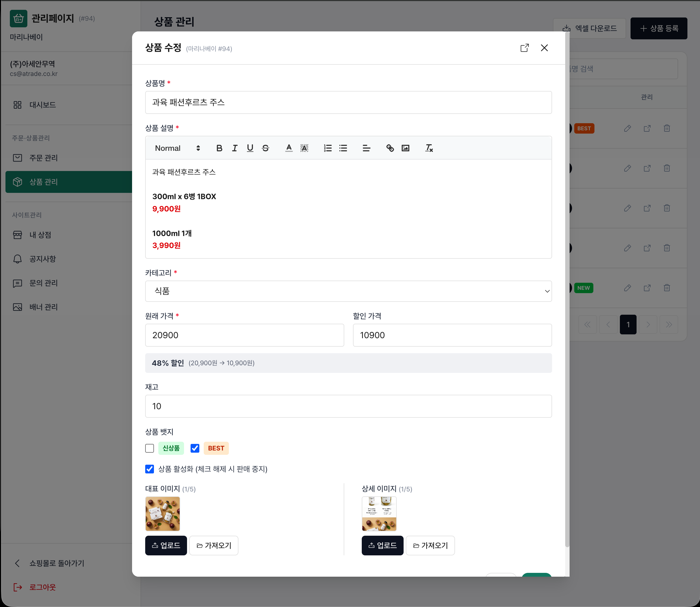Clear formatting using the Tx icon
The image size is (700, 607).
[x=428, y=148]
